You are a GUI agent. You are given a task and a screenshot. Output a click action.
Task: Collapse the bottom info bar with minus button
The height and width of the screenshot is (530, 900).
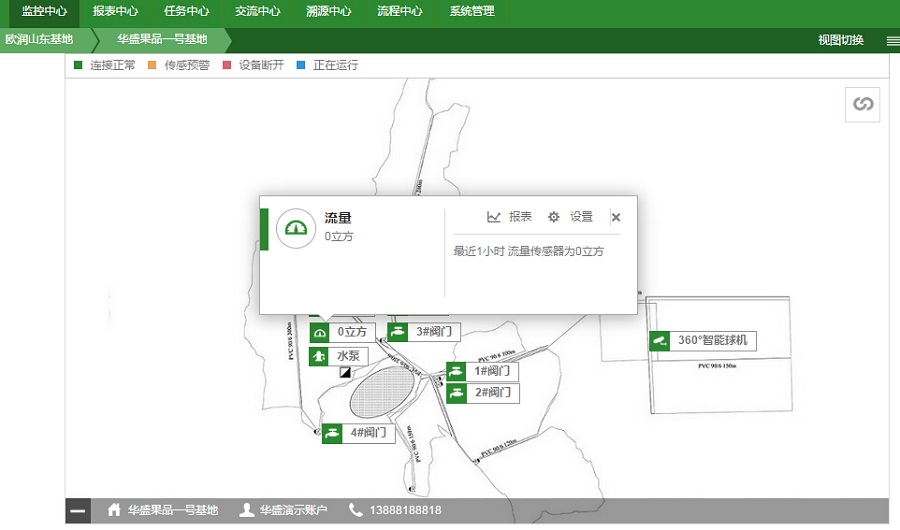(78, 511)
